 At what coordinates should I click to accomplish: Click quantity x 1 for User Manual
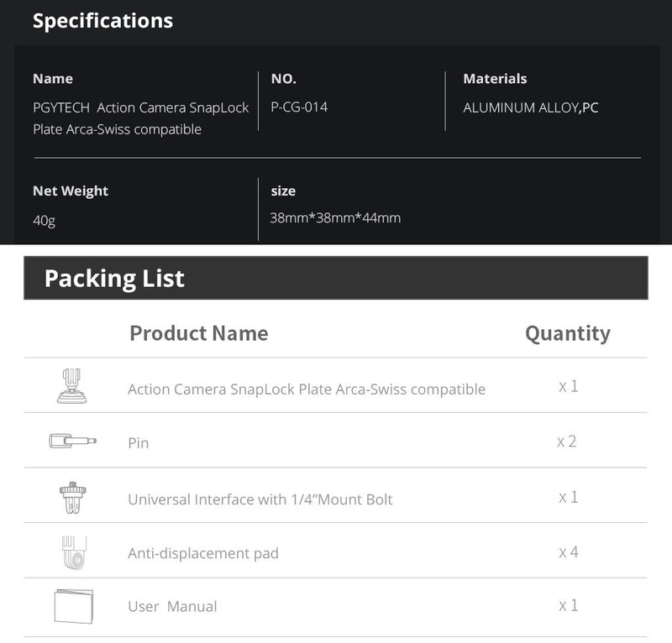click(569, 606)
